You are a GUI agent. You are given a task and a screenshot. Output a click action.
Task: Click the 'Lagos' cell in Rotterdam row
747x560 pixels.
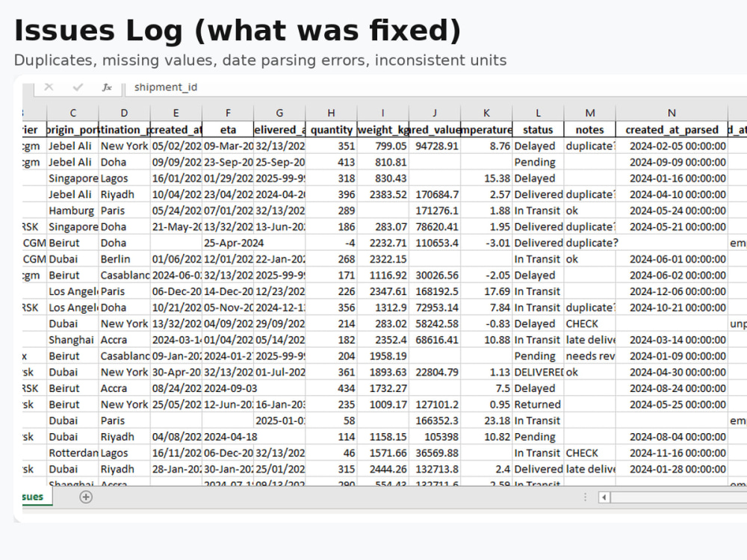click(x=124, y=453)
